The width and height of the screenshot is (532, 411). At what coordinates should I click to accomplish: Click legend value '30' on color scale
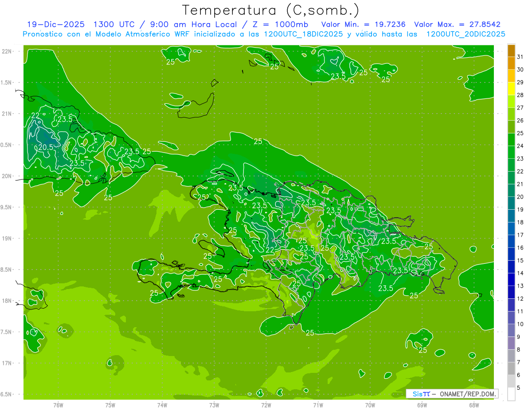click(x=520, y=70)
